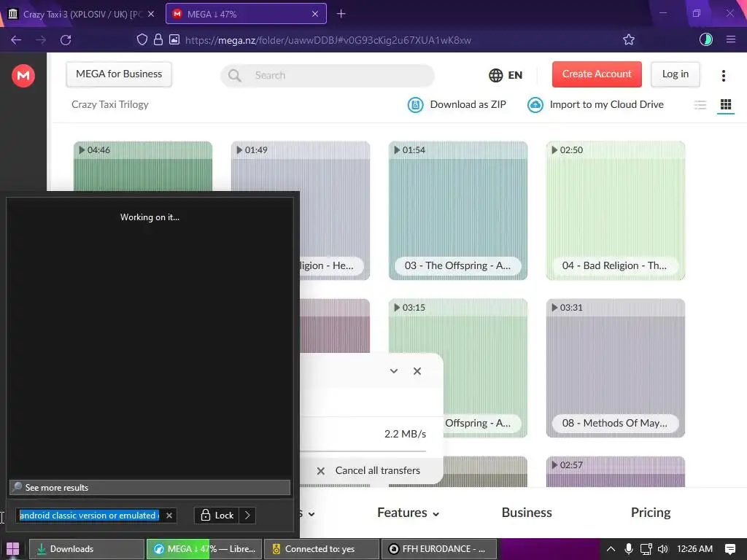The height and width of the screenshot is (560, 747).
Task: Open the language globe EN selector
Action: (506, 75)
